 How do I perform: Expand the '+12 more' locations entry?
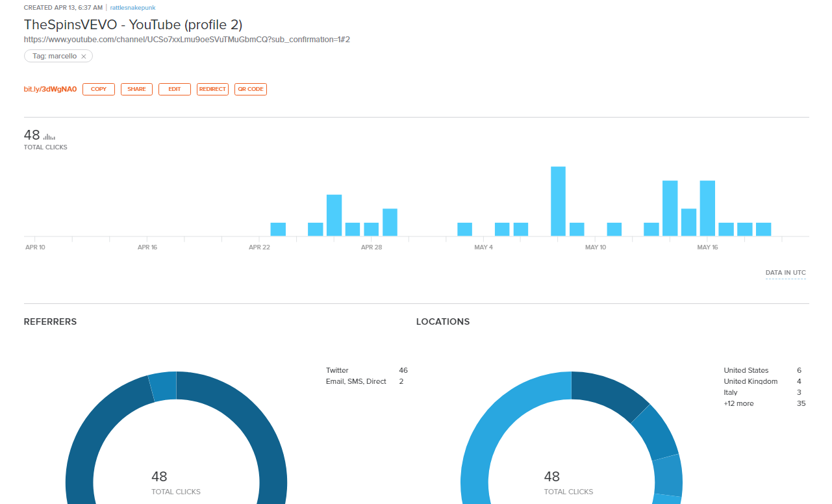(x=739, y=403)
